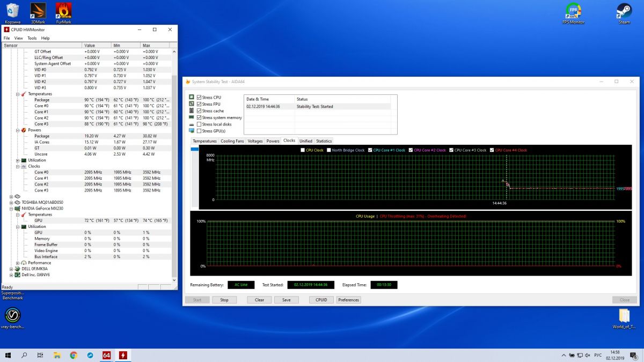This screenshot has width=644, height=362.
Task: Click the Clear button in AIDA64
Action: (x=259, y=300)
